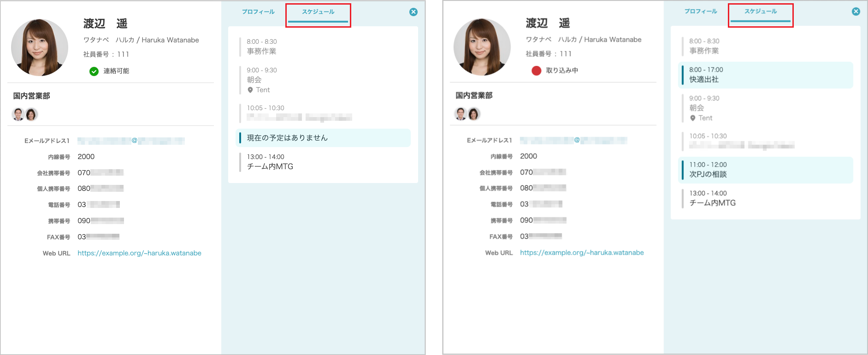868x355 pixels.
Task: Click the Tent location pin on 取り込み中 card
Action: [693, 118]
